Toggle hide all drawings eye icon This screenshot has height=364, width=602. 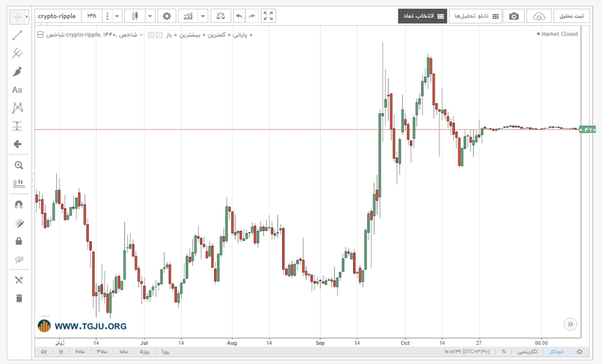click(19, 259)
